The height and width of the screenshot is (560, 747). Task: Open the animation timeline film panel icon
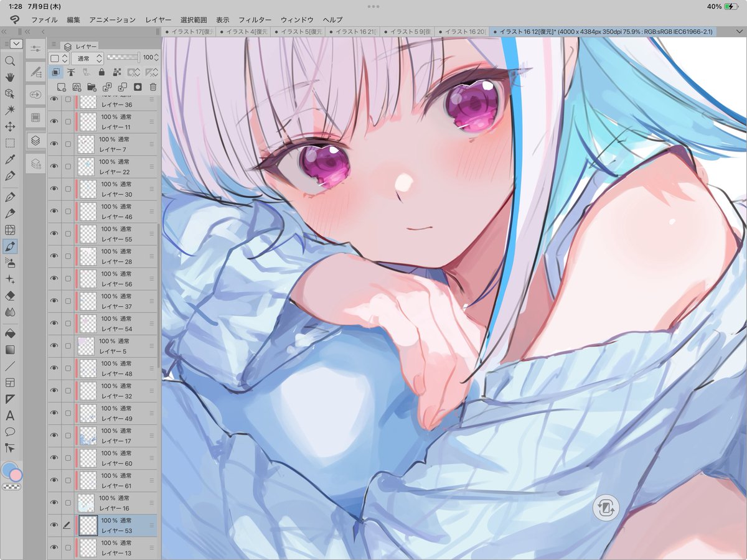point(35,117)
